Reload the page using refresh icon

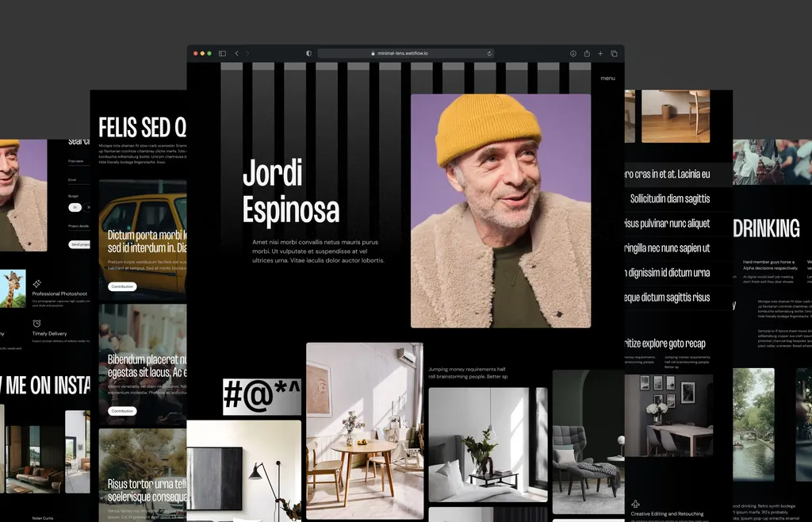(489, 53)
